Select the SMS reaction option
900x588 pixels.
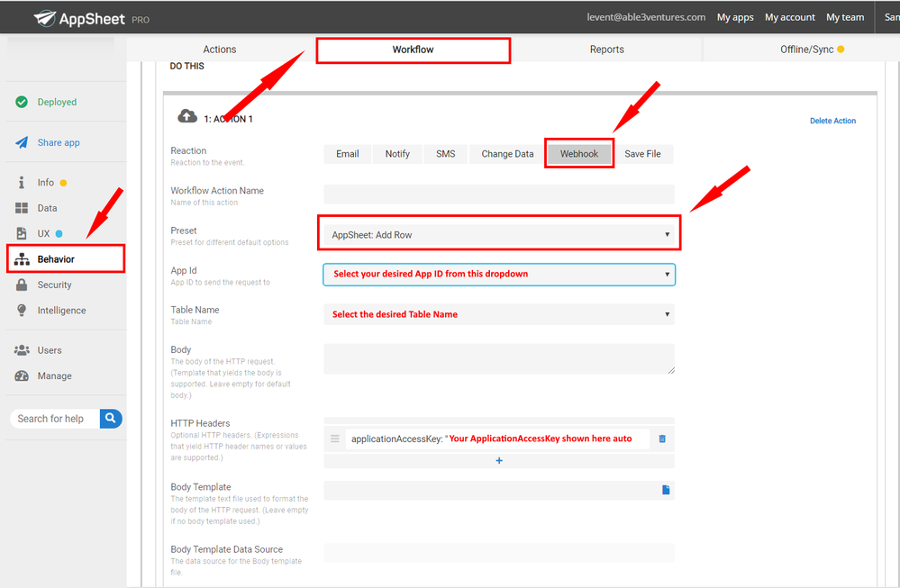(445, 154)
